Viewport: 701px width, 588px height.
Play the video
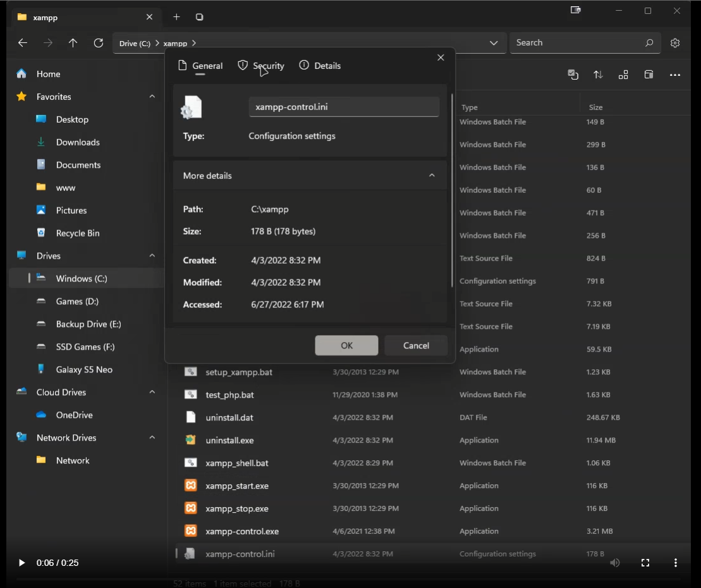(21, 563)
